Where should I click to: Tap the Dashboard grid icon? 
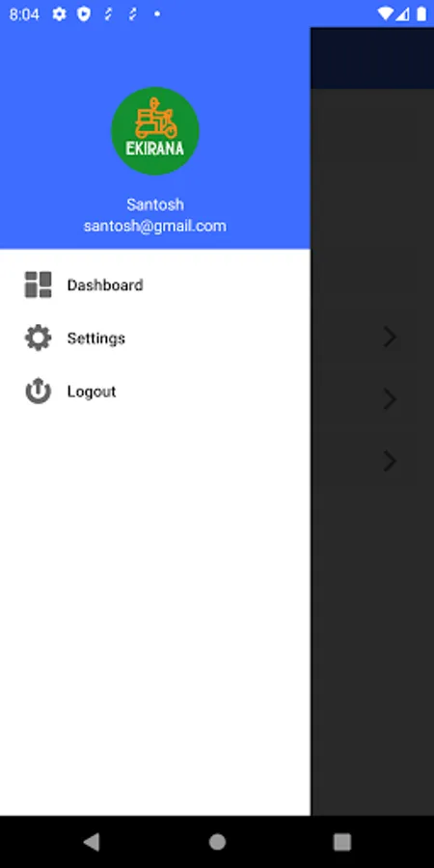pyautogui.click(x=39, y=285)
